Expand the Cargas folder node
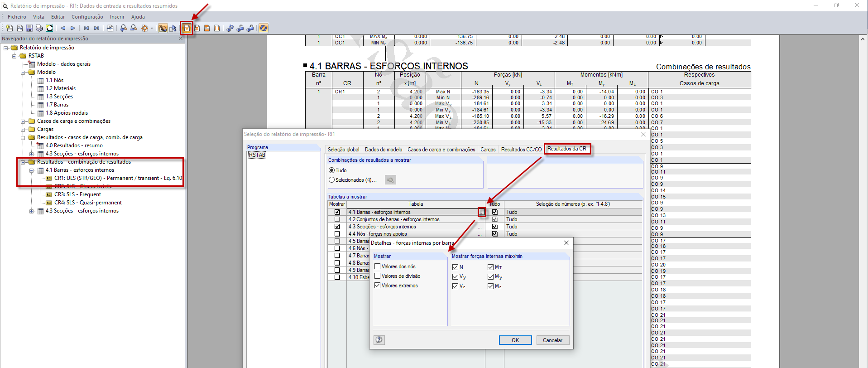The image size is (868, 368). click(x=23, y=129)
